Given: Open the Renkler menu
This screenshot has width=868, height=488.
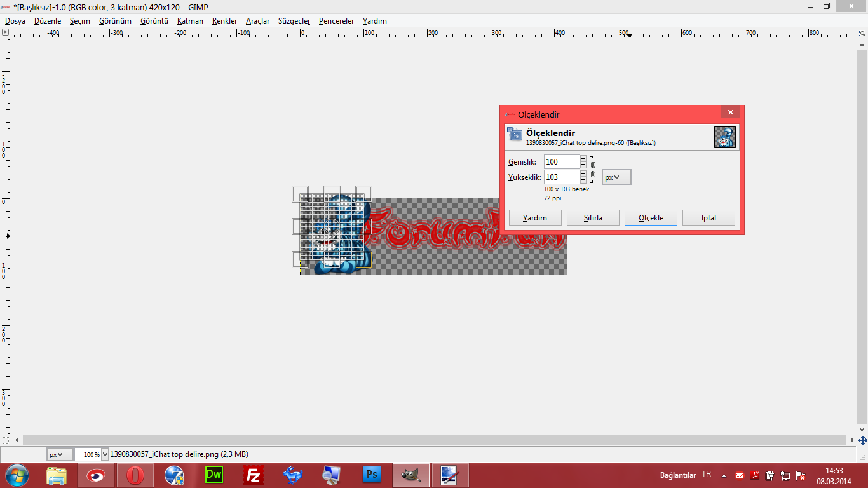Looking at the screenshot, I should pyautogui.click(x=225, y=21).
